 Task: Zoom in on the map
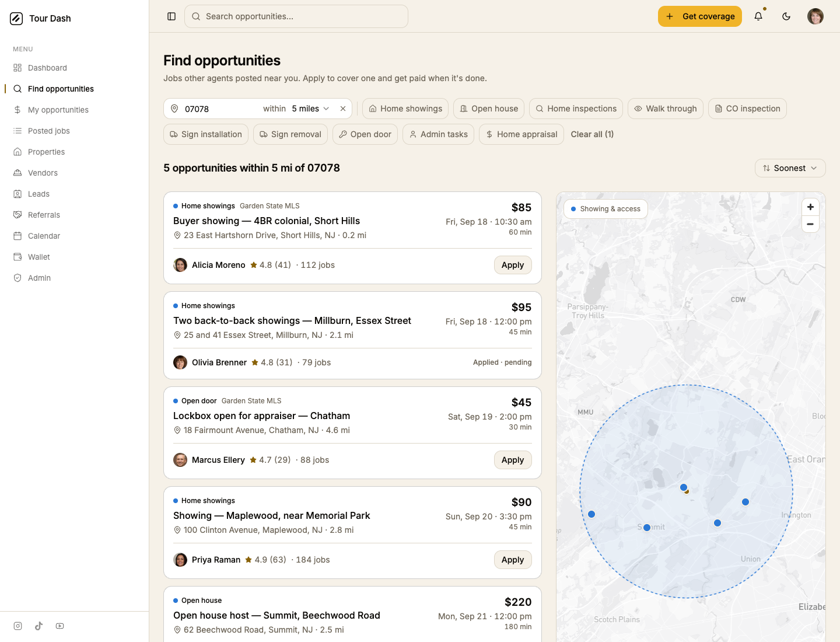tap(810, 207)
